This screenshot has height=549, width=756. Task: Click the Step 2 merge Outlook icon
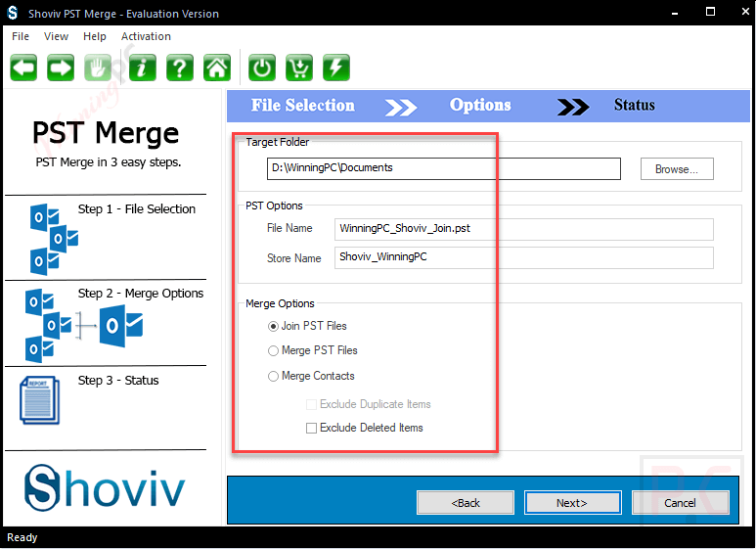pyautogui.click(x=84, y=326)
